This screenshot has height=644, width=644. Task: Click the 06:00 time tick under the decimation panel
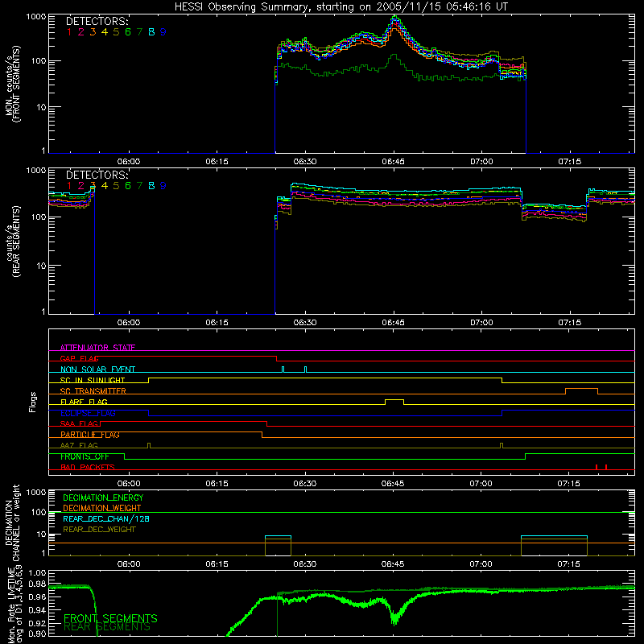[129, 564]
